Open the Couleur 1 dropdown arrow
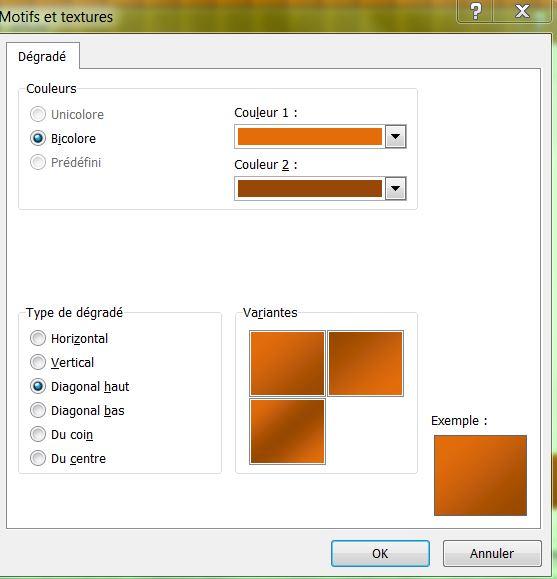The width and height of the screenshot is (557, 579). tap(395, 137)
